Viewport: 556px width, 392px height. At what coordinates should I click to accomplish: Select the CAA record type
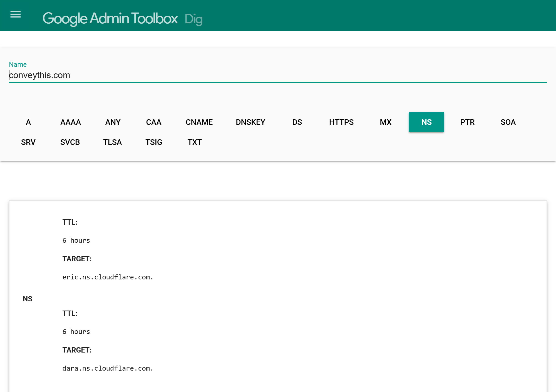[154, 122]
